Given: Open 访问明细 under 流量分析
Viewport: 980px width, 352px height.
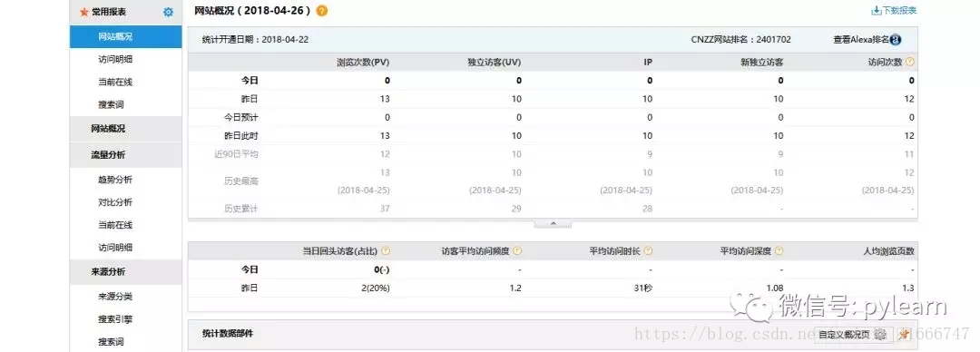Looking at the screenshot, I should 115,247.
